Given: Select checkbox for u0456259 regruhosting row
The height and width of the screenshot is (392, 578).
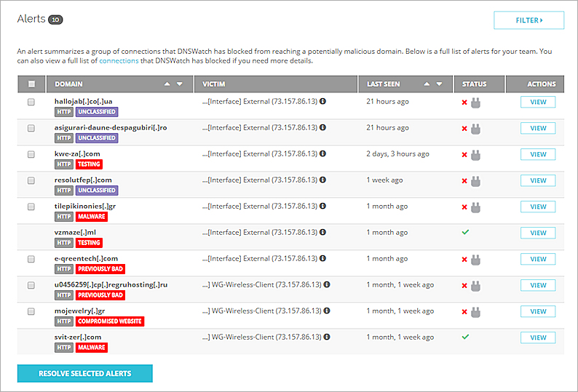Looking at the screenshot, I should pos(31,286).
